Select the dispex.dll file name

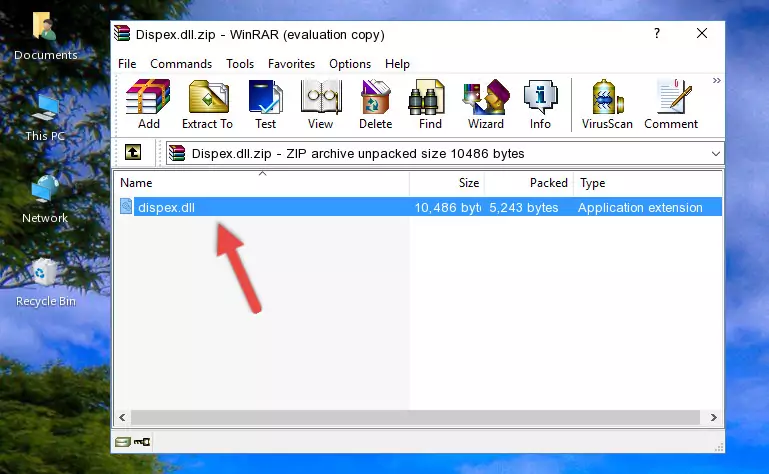166,208
